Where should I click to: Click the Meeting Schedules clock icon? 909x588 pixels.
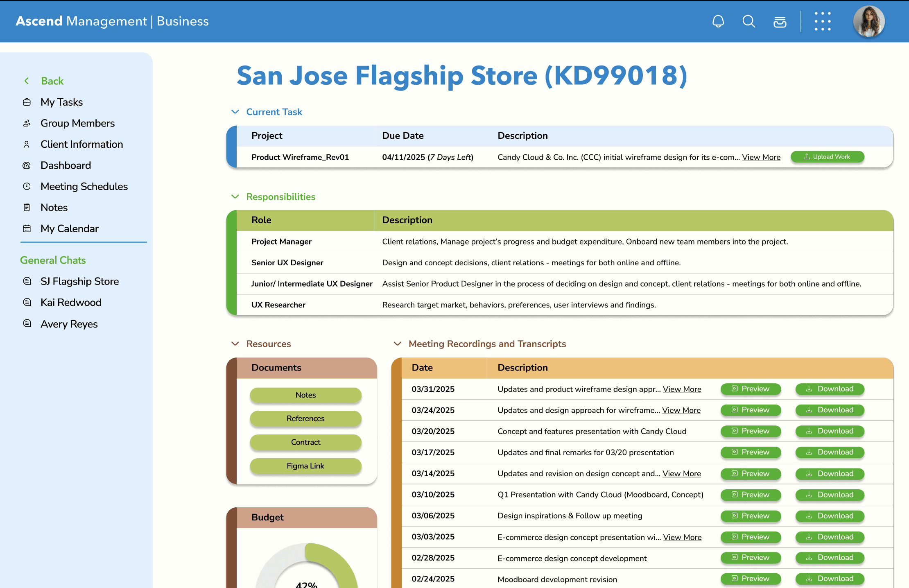(x=27, y=186)
